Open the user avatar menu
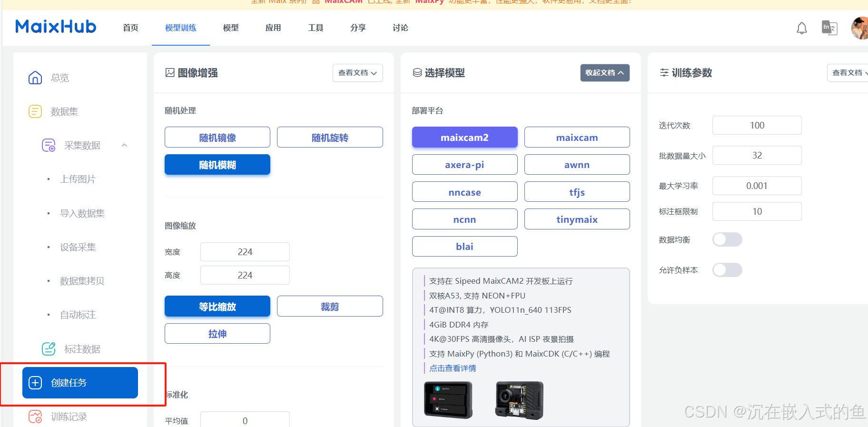 tap(860, 28)
